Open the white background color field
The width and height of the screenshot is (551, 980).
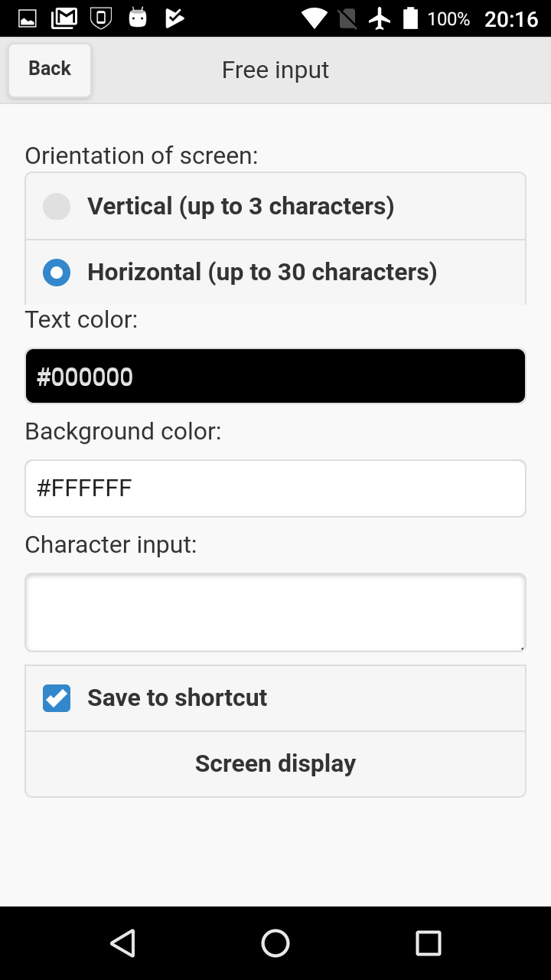(275, 488)
